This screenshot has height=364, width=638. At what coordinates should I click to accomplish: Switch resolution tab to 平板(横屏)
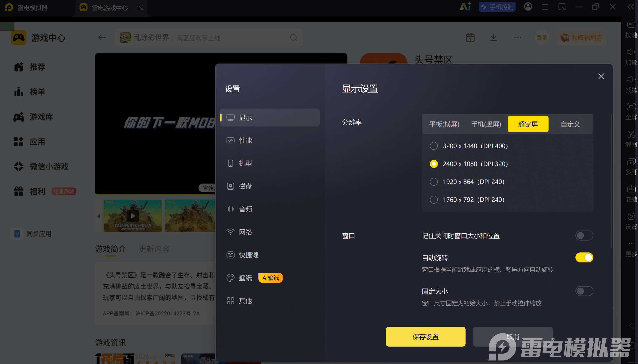(x=444, y=124)
